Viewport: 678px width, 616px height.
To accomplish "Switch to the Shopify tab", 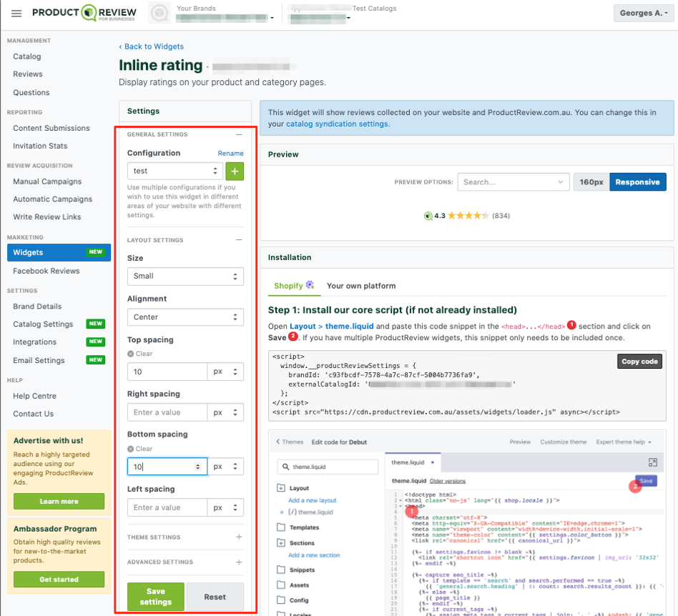I will [x=294, y=286].
